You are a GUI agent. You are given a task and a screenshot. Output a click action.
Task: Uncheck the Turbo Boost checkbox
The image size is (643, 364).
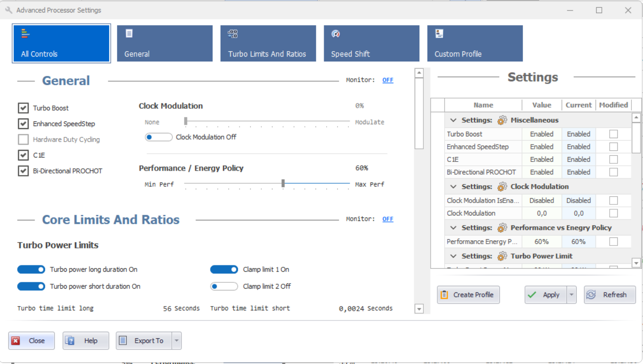[x=23, y=108]
